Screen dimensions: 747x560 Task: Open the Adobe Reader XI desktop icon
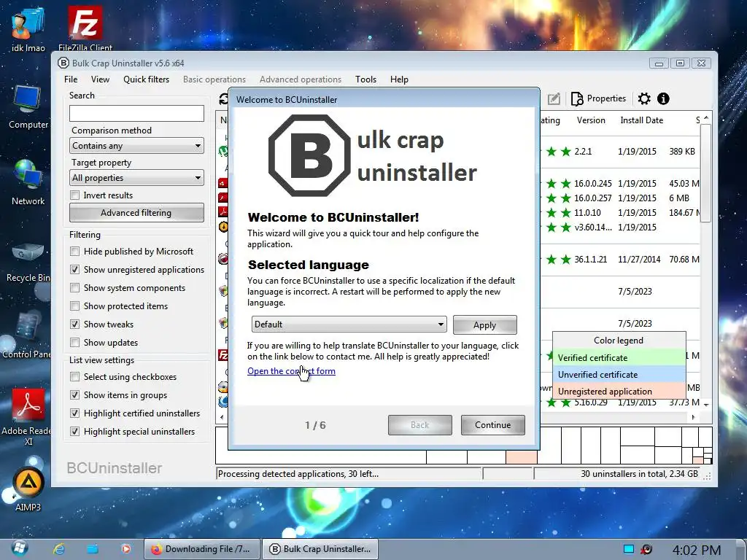[28, 416]
